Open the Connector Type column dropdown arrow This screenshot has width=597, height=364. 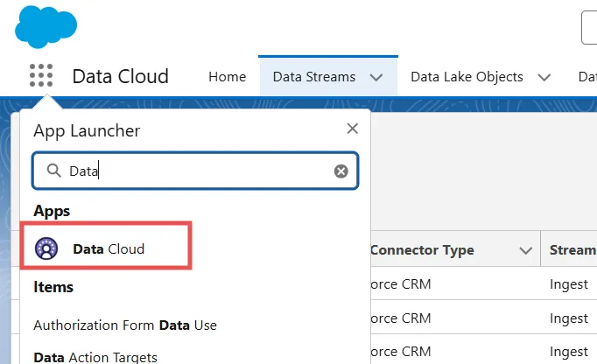[526, 251]
